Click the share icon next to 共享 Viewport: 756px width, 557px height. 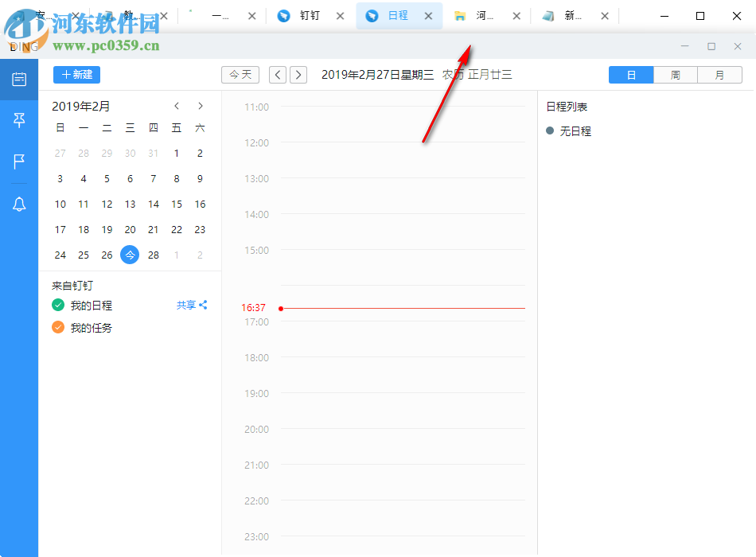(x=207, y=305)
